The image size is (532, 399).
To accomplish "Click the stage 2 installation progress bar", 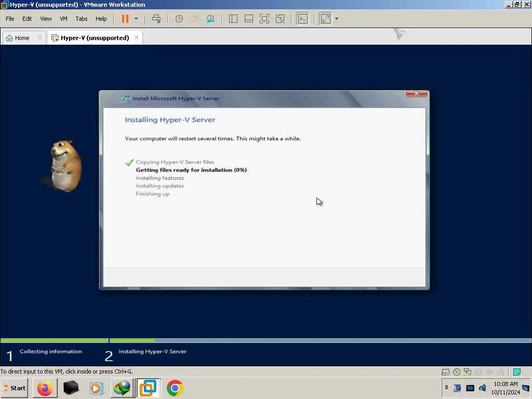I will (320, 340).
